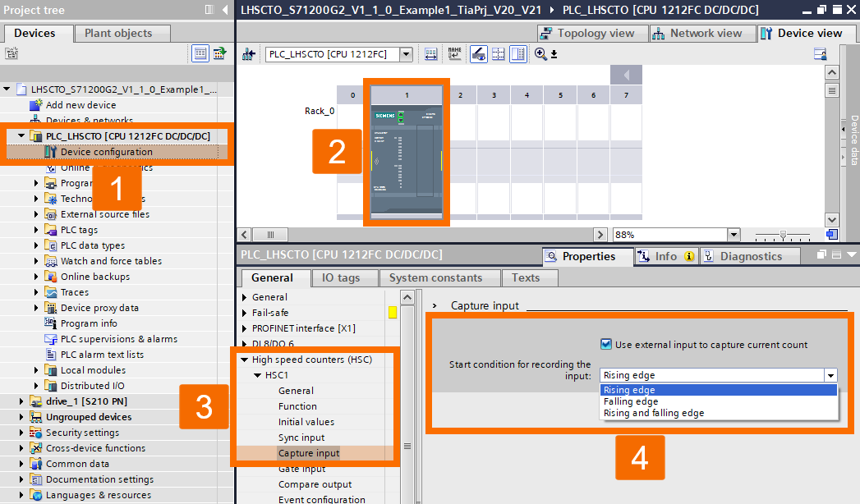Click the overview navigation icon below the scrollbar
The height and width of the screenshot is (504, 860).
(x=832, y=235)
